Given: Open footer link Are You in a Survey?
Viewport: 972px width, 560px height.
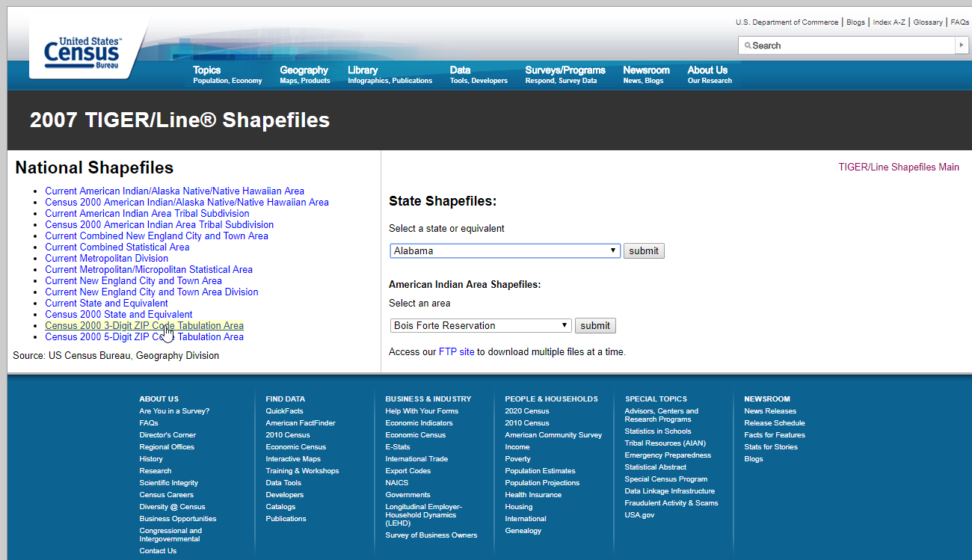Looking at the screenshot, I should [174, 411].
